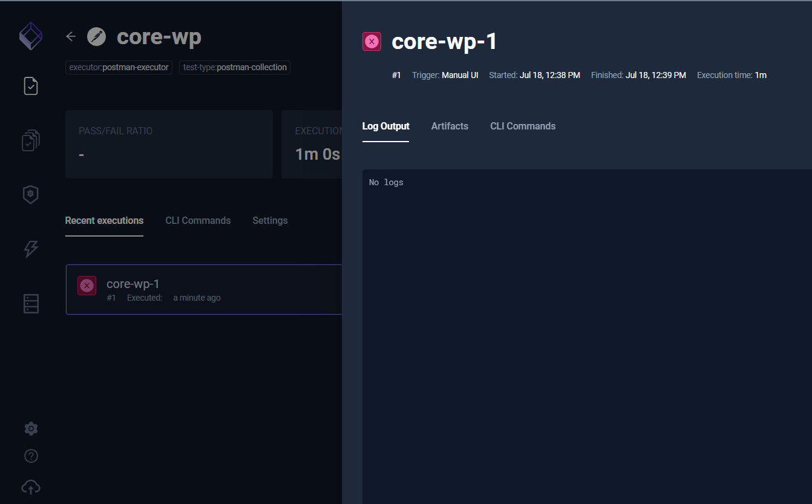
Task: Click the pencil icon beside core-wp title
Action: tap(96, 36)
